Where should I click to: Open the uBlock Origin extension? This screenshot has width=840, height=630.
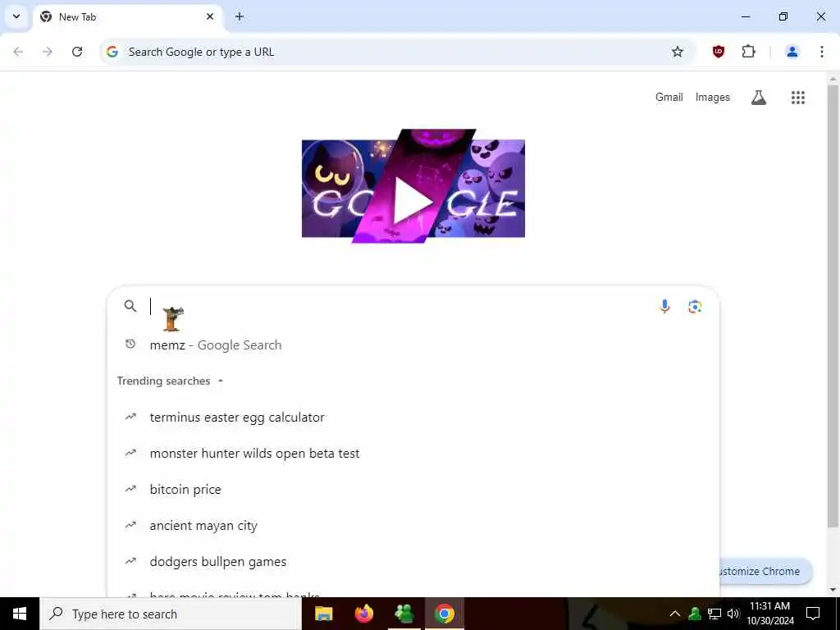point(719,52)
